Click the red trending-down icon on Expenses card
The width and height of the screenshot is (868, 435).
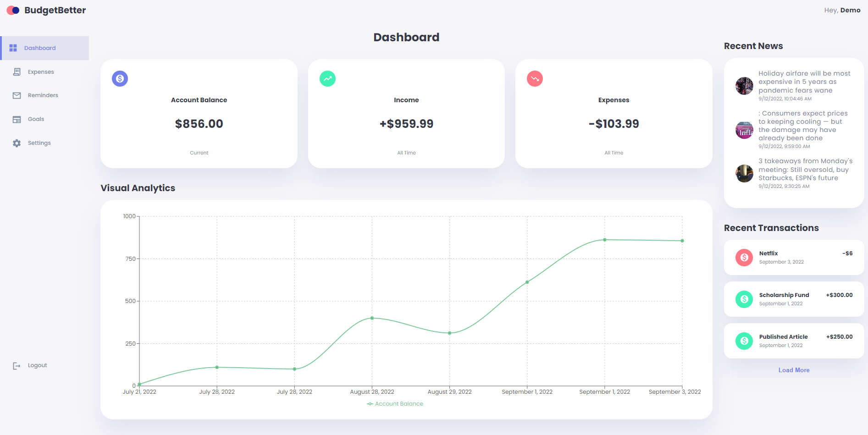coord(535,78)
